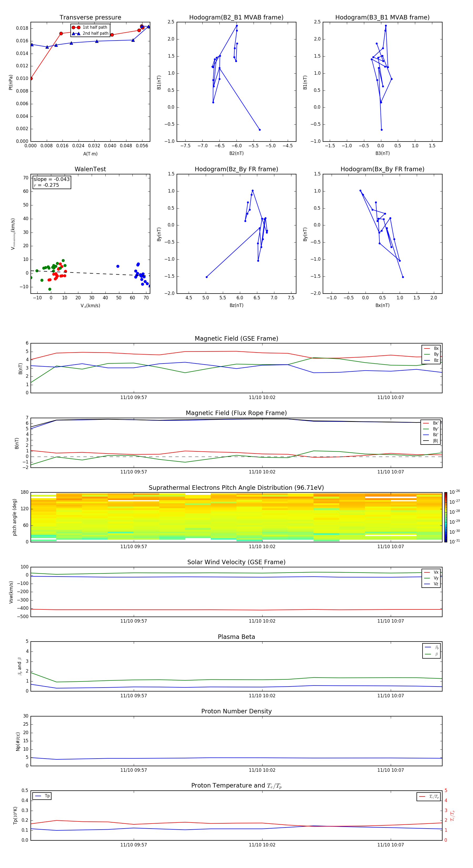Click the 'Transverse pressure' plot title
This screenshot has height=868, width=473.
pyautogui.click(x=90, y=18)
